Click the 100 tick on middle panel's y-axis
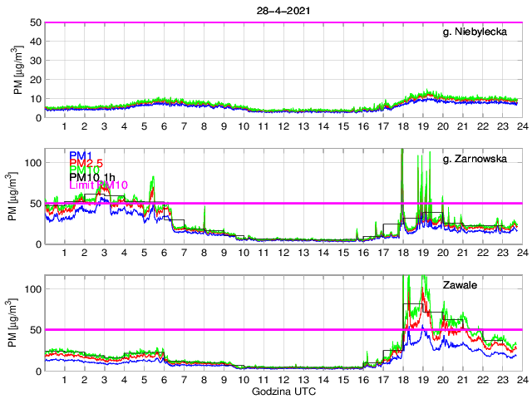 (32, 162)
